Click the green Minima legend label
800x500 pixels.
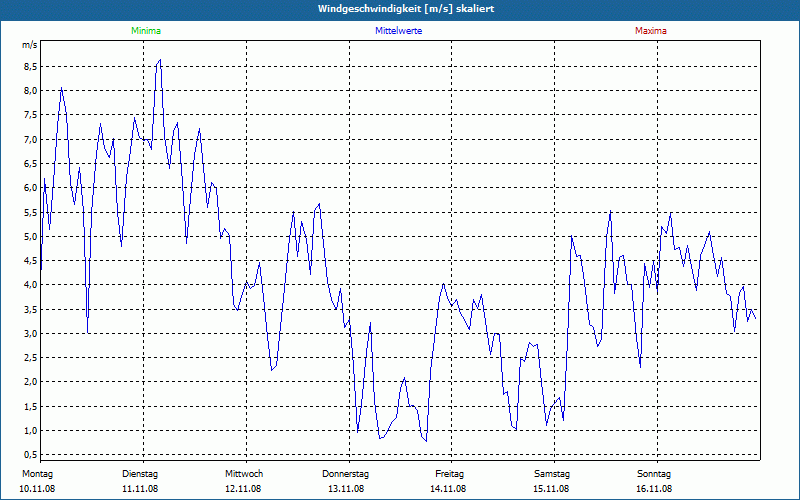point(146,31)
